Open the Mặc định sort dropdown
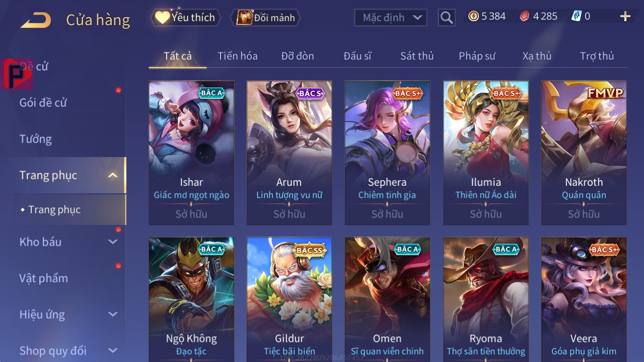 point(391,18)
